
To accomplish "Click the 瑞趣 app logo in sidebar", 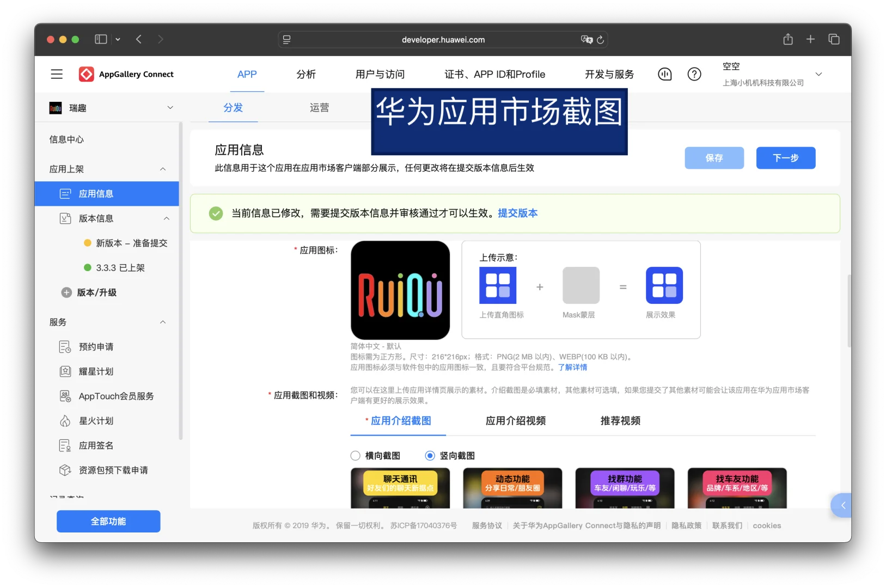I will [x=56, y=108].
